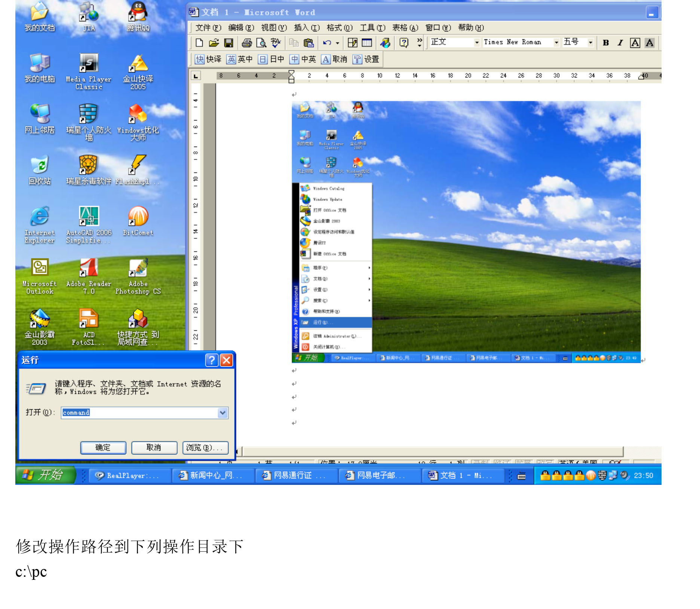700x609 pixels.
Task: Click the Microsoft Outlook desktop icon
Action: tap(40, 276)
